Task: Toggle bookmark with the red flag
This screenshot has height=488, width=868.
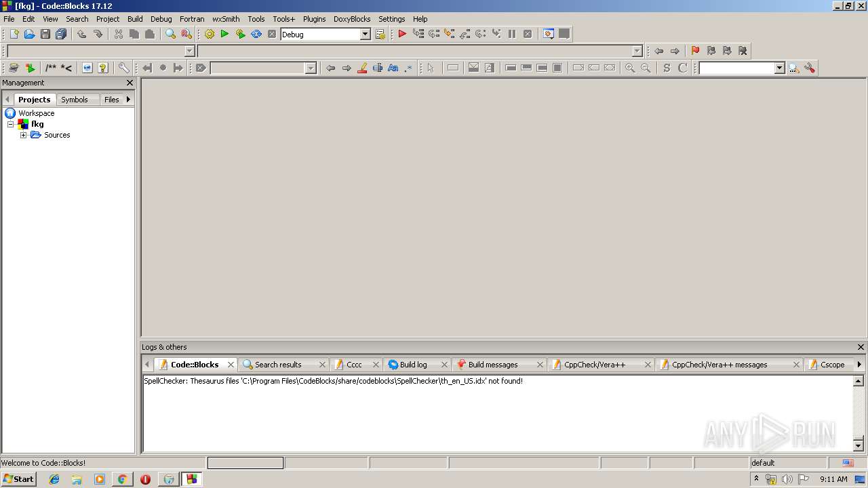Action: tap(695, 51)
